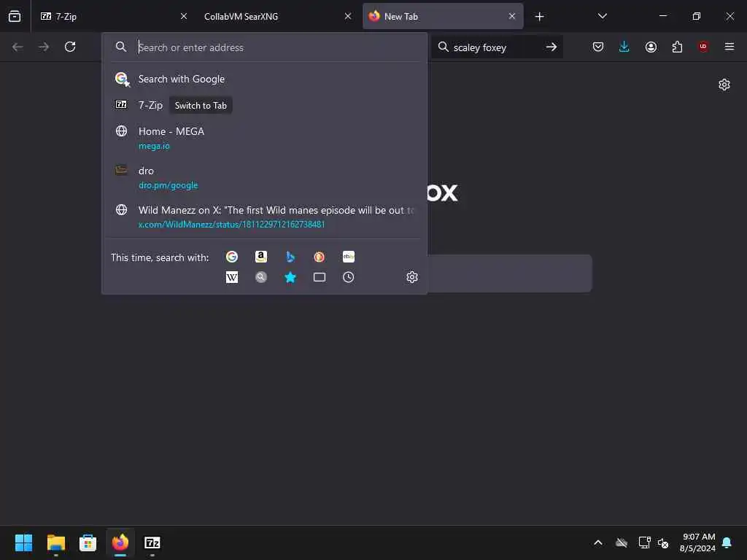Switch to the CollabVM SearXNG tab
The image size is (747, 560).
276,16
